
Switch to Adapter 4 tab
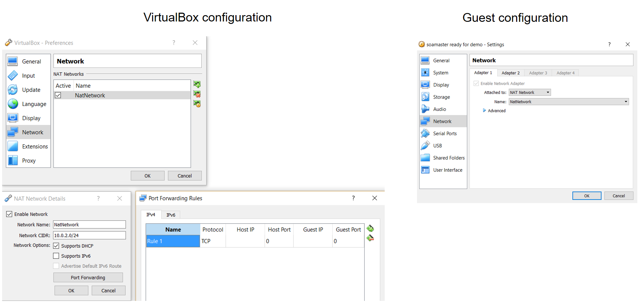point(565,73)
